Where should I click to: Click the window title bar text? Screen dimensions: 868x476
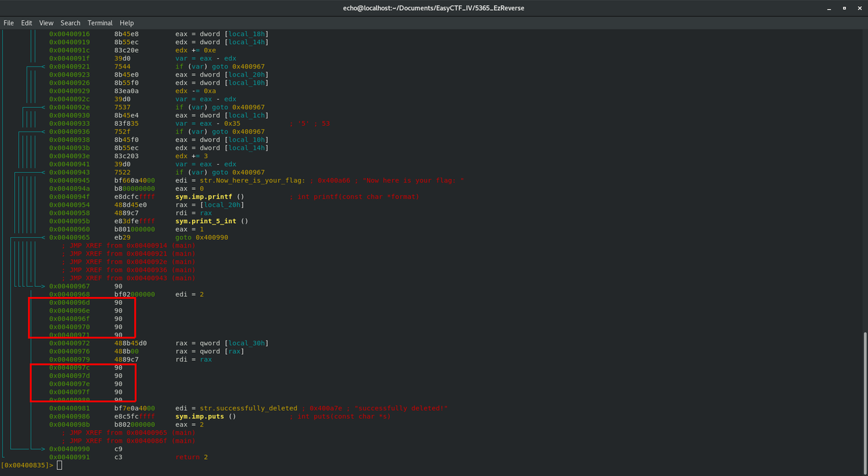coord(433,7)
